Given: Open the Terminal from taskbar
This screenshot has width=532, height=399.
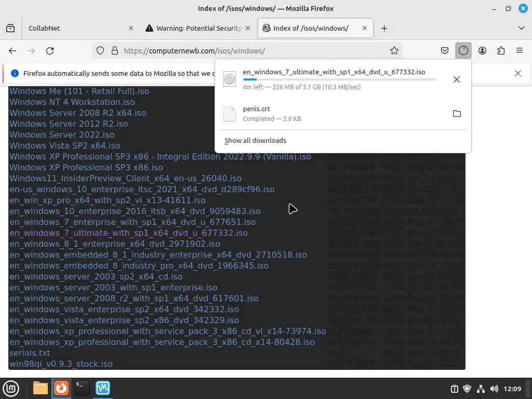Looking at the screenshot, I should 82,388.
